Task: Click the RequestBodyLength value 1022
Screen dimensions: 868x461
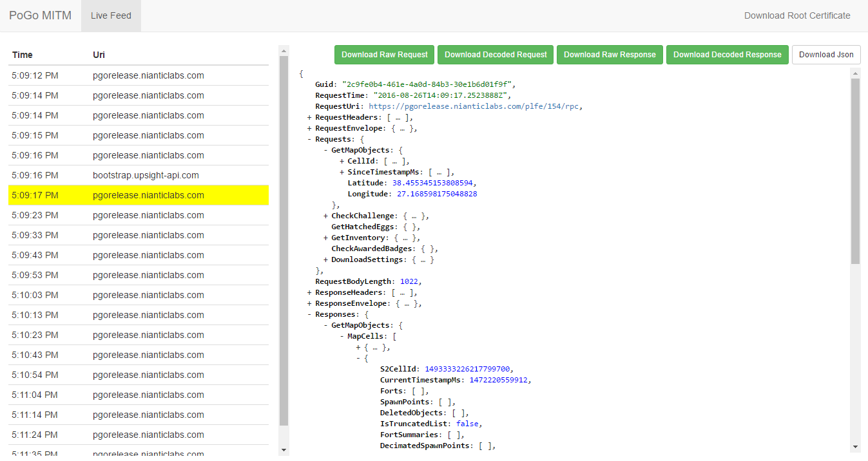Action: click(410, 281)
